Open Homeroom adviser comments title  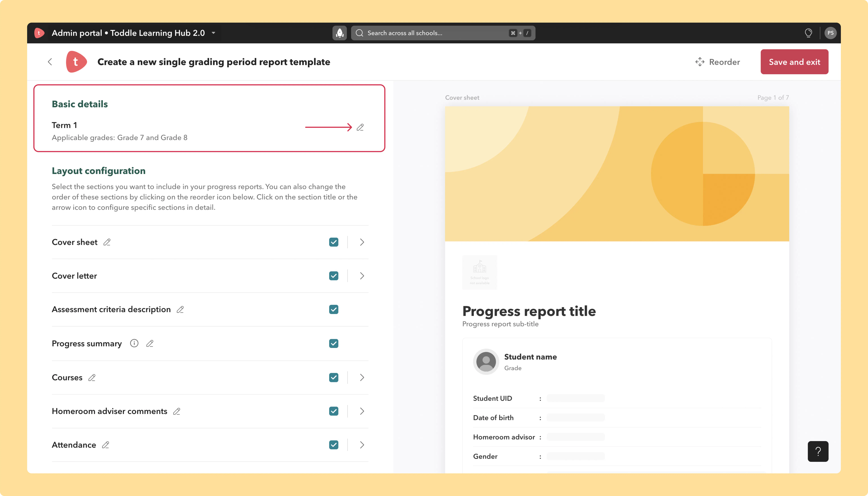[110, 411]
